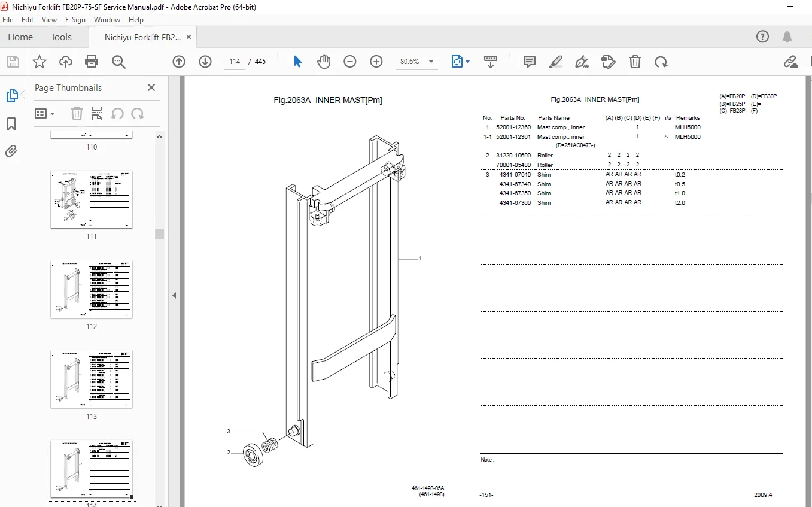Screen dimensions: 812x507
Task: Save the file with the floppy disk icon
Action: point(13,62)
